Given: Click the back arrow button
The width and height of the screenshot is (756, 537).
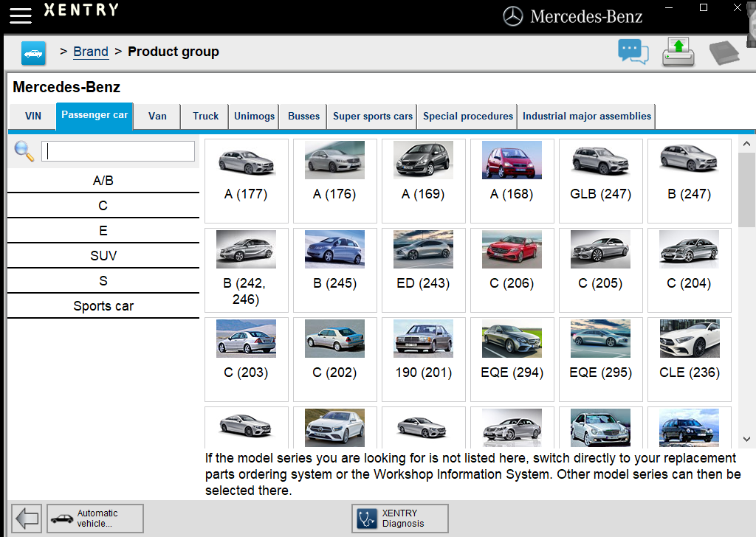Looking at the screenshot, I should coord(27,519).
